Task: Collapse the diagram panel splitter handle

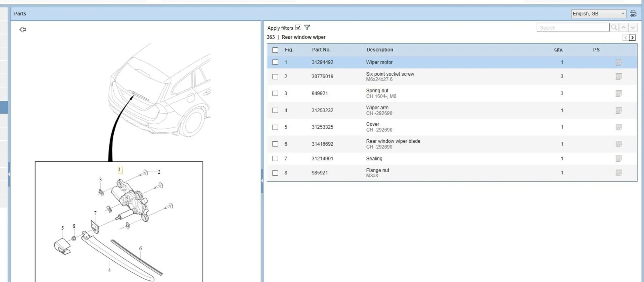Action: coord(262,181)
